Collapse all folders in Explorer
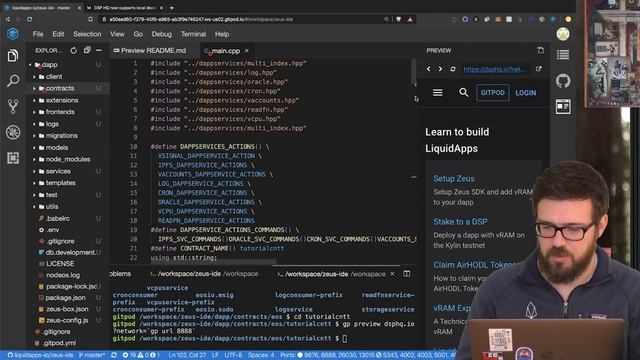This screenshot has width=640, height=360. pos(87,51)
